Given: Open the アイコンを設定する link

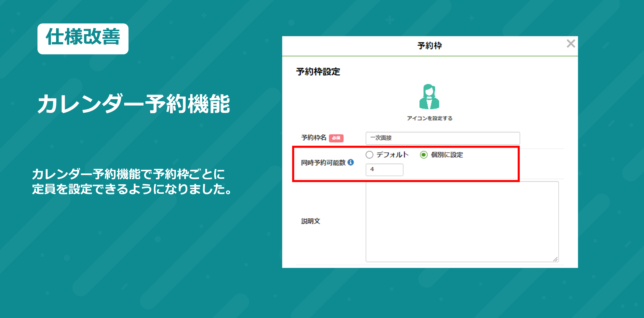Looking at the screenshot, I should [x=429, y=118].
